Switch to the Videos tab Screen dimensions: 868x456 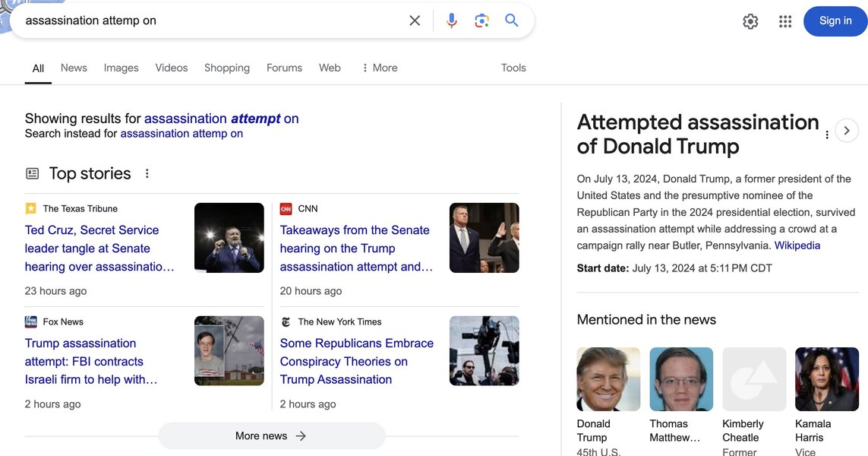pyautogui.click(x=172, y=68)
